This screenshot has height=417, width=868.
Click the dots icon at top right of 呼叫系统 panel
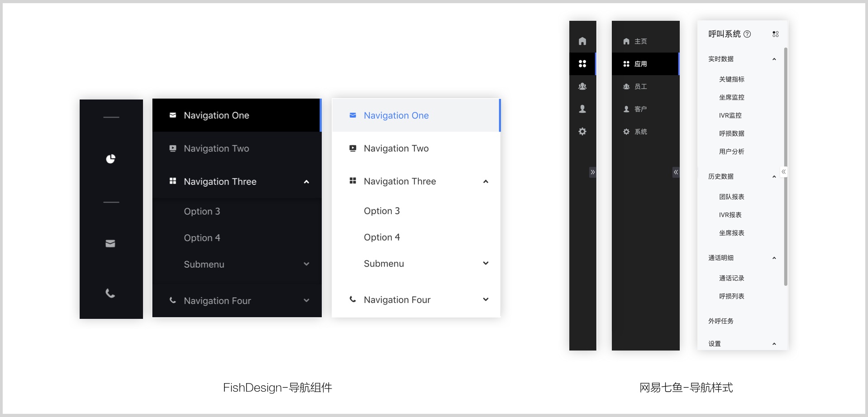(x=775, y=34)
